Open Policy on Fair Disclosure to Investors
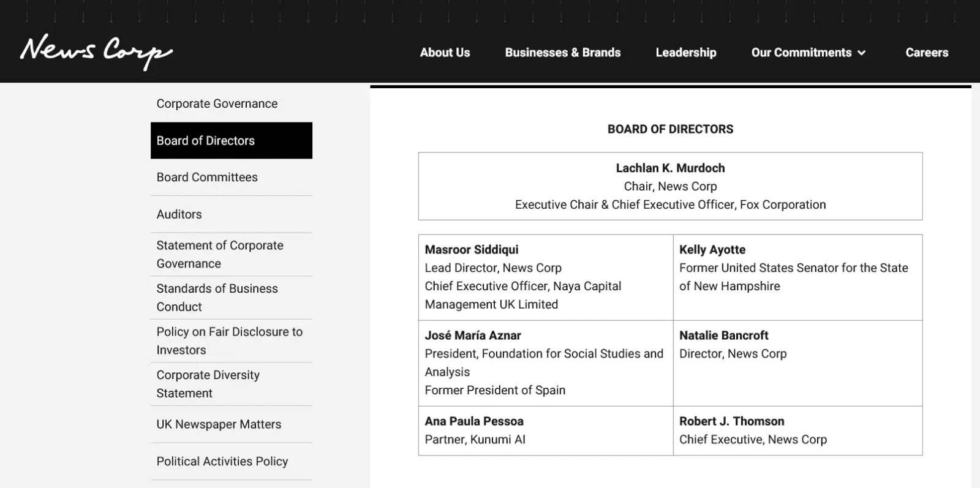Image resolution: width=980 pixels, height=488 pixels. [229, 340]
